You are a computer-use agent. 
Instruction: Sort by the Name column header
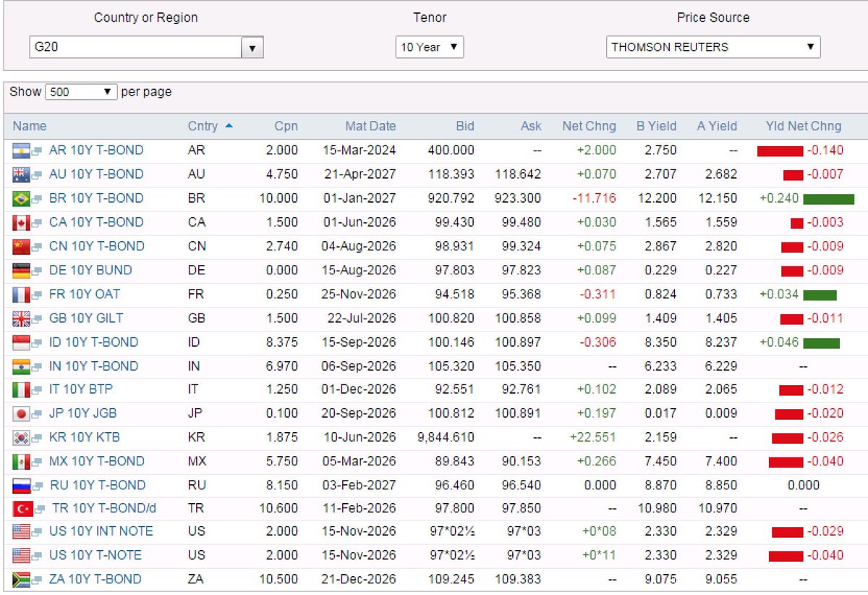(30, 126)
